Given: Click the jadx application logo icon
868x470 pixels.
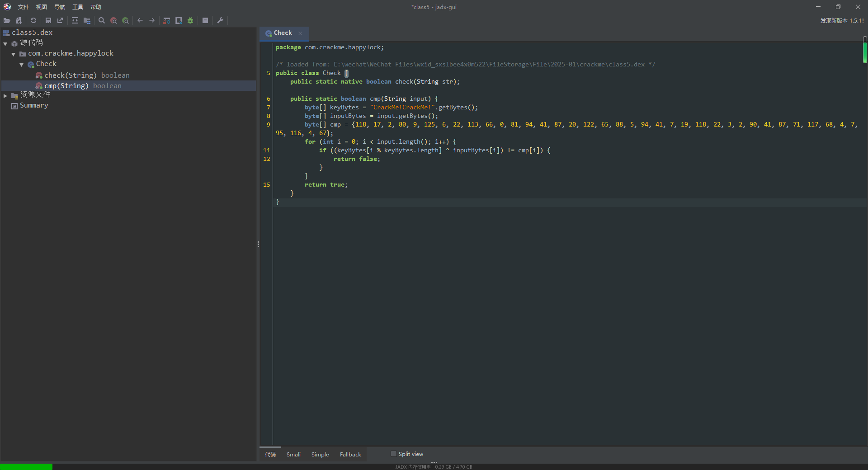Looking at the screenshot, I should tap(7, 7).
